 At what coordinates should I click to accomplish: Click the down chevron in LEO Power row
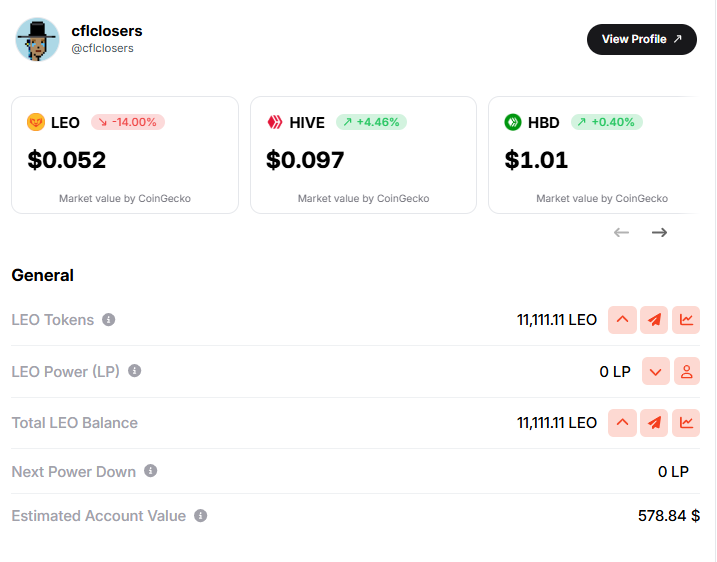pos(655,372)
